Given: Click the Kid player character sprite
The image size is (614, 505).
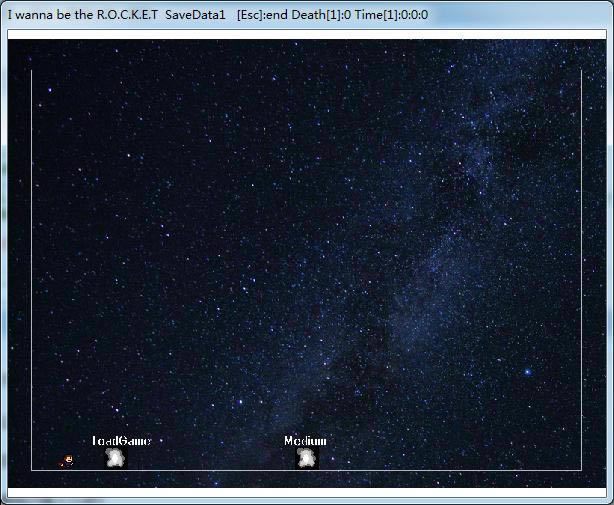Looking at the screenshot, I should [67, 461].
